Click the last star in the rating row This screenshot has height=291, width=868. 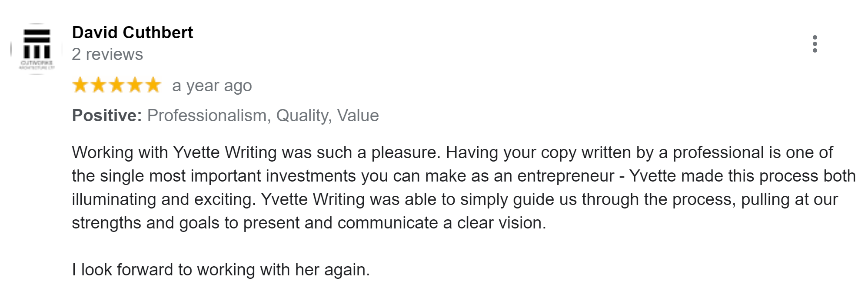(x=154, y=84)
